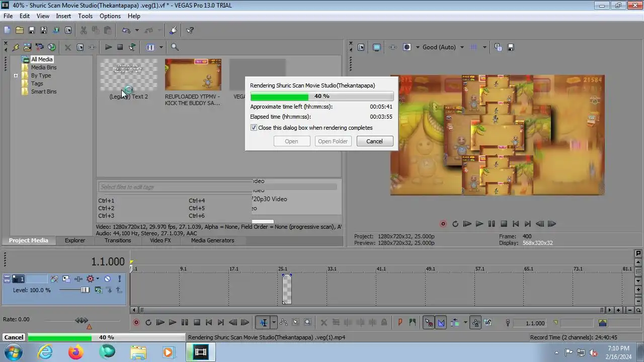Select the Envelope edit tool
Image resolution: width=644 pixels, height=362 pixels.
tap(283, 323)
